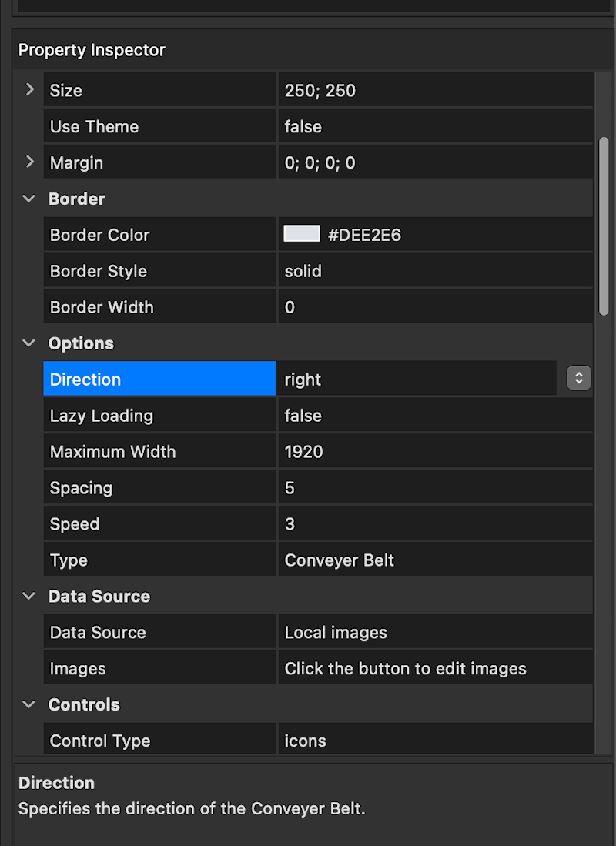Click 'Click the button to edit images'
Viewport: 616px width, 846px height.
[x=405, y=668]
